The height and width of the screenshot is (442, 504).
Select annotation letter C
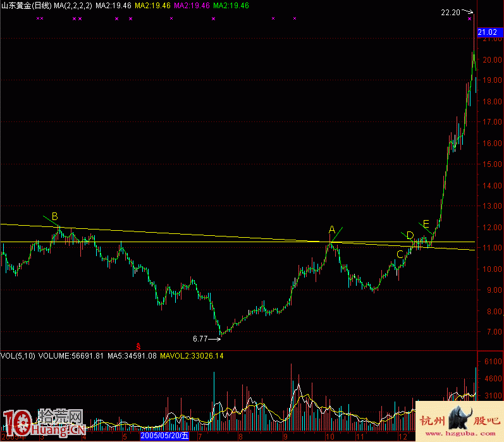point(400,254)
